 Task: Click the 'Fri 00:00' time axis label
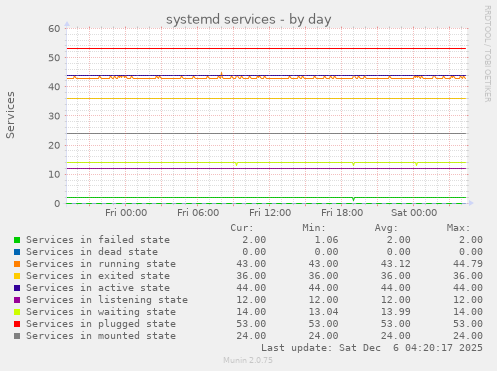point(126,213)
